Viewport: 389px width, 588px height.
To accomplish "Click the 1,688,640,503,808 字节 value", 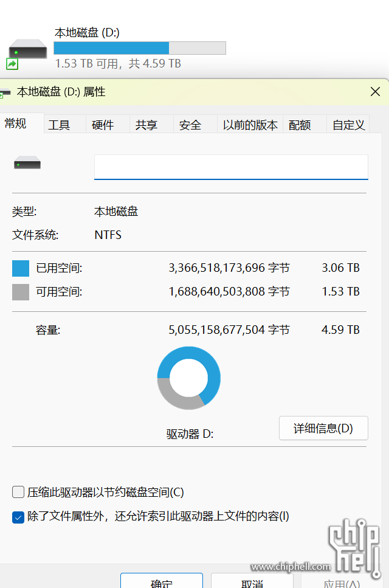I will pos(229,291).
